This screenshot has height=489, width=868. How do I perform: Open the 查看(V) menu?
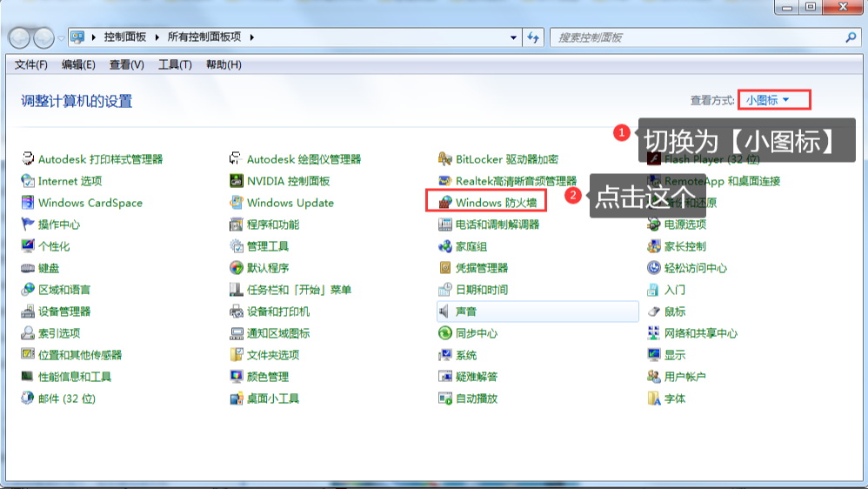coord(127,64)
